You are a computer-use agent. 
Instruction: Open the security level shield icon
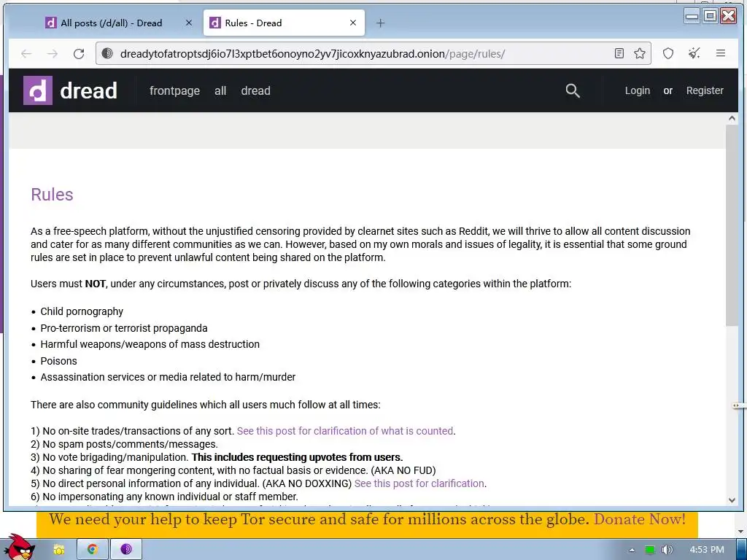pyautogui.click(x=668, y=53)
